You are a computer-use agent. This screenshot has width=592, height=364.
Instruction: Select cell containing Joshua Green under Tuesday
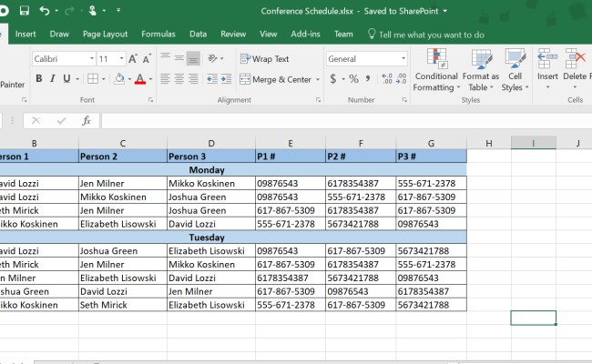pyautogui.click(x=123, y=251)
